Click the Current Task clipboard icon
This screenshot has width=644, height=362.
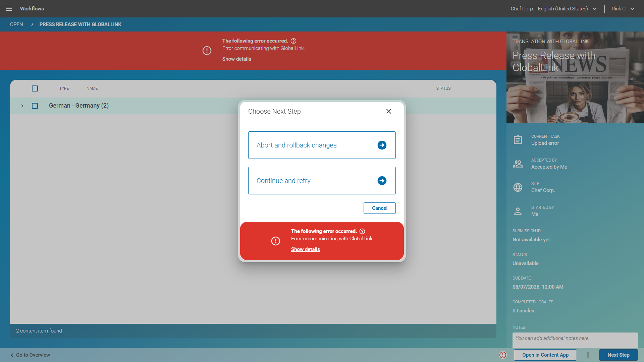click(518, 140)
